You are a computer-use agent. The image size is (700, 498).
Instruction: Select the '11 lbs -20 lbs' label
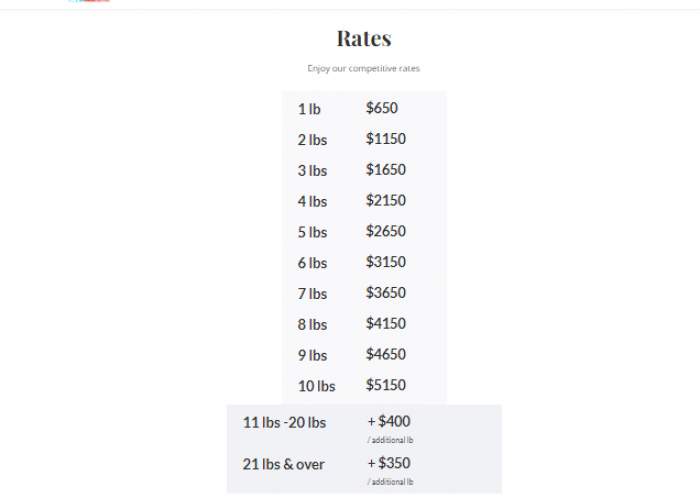click(x=284, y=423)
